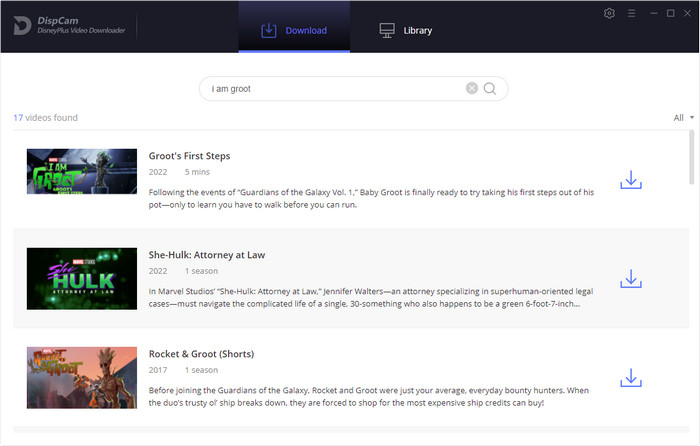Click the '17 videos found' label
This screenshot has height=446, width=700.
tap(46, 118)
